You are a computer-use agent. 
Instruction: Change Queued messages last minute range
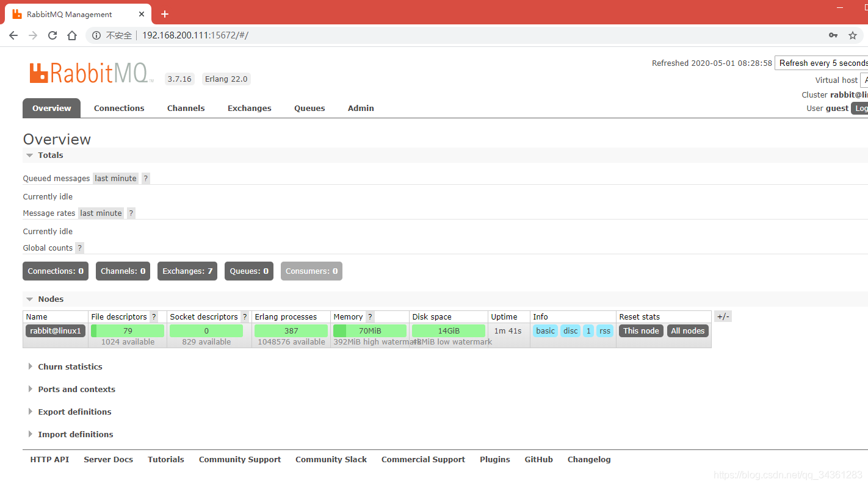115,179
